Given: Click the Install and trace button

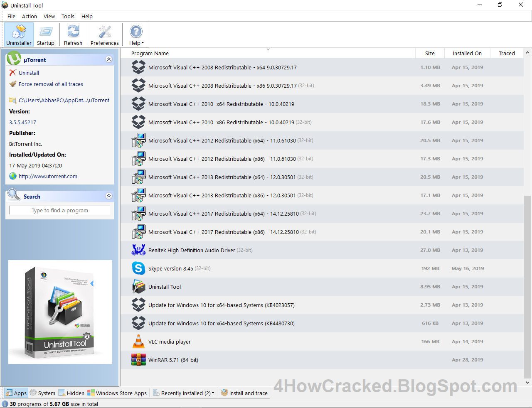Looking at the screenshot, I should tap(244, 393).
